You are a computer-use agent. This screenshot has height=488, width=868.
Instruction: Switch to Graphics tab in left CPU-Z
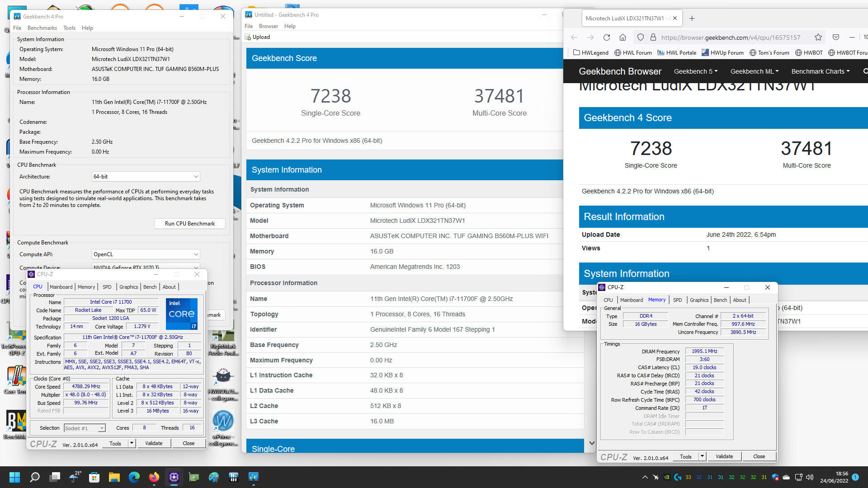pos(129,287)
